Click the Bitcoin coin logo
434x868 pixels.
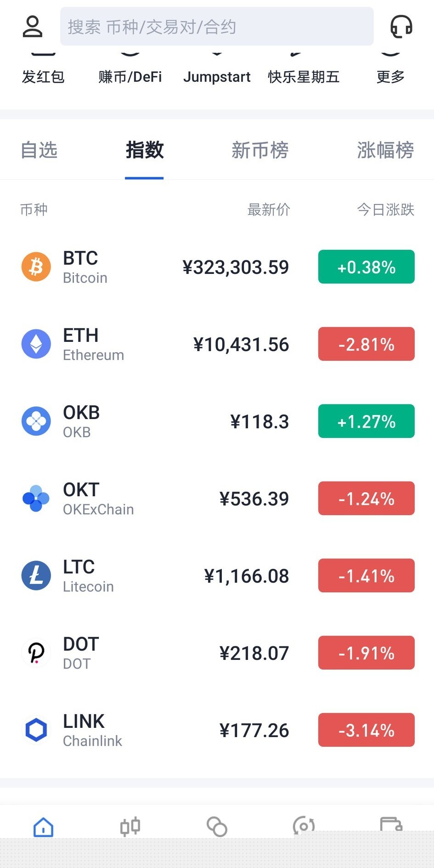[36, 267]
